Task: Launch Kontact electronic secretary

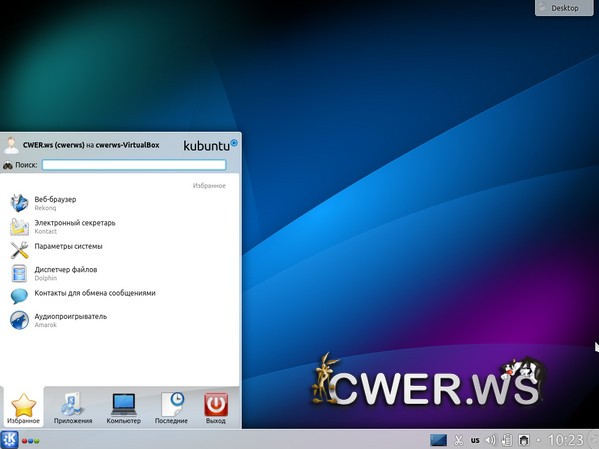Action: point(120,227)
